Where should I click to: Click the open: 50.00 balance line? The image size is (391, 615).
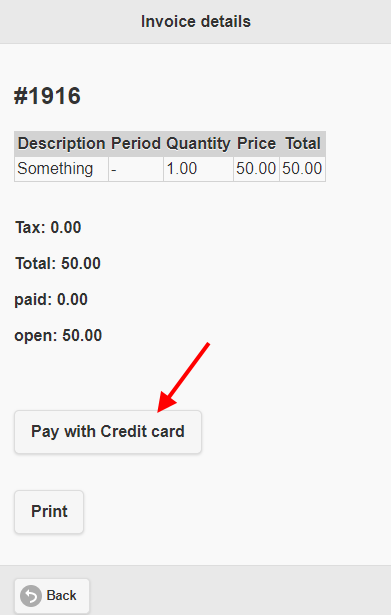pos(58,336)
